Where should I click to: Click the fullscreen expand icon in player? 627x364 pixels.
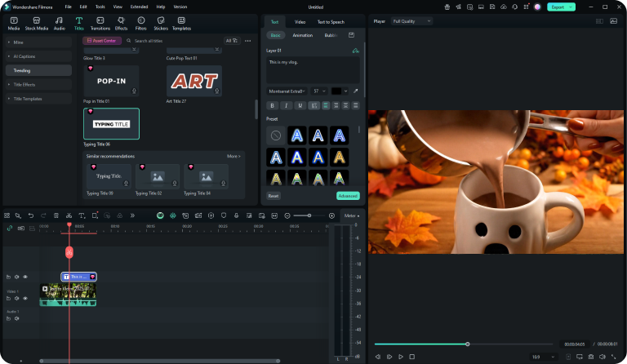[614, 357]
